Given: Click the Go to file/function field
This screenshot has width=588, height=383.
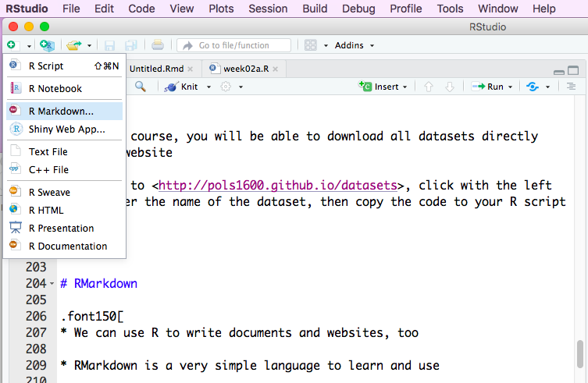Looking at the screenshot, I should tap(234, 45).
